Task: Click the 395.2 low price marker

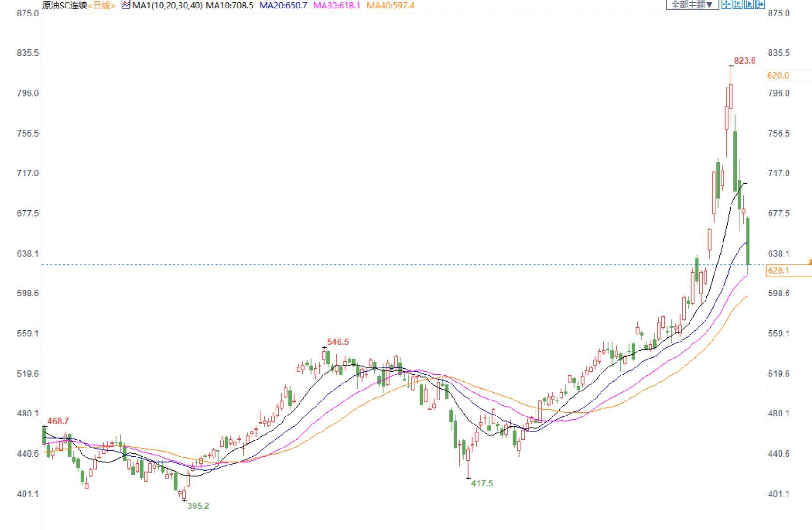Action: [198, 506]
